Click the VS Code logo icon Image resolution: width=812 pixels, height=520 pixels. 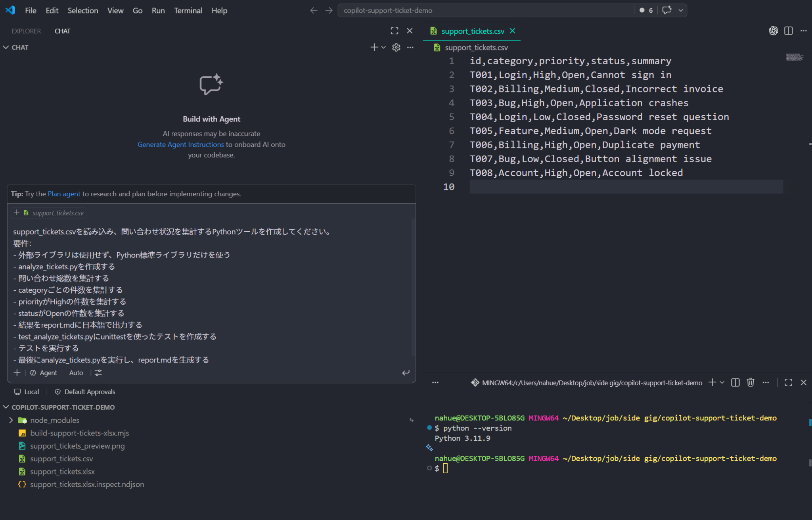(10, 10)
